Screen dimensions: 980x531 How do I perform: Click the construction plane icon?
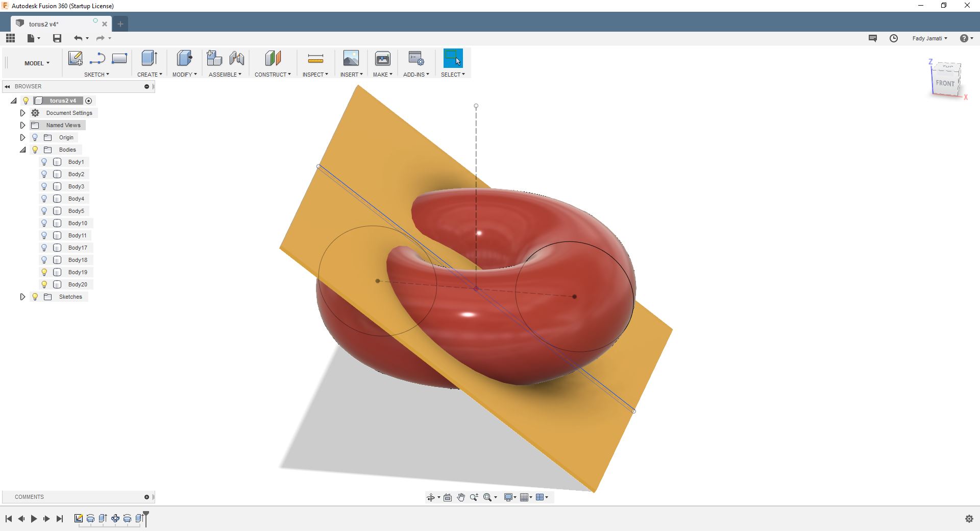(x=273, y=58)
